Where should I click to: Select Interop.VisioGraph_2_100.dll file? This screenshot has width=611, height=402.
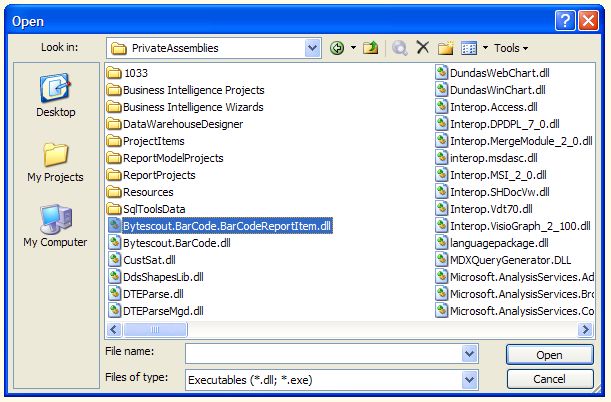tap(513, 226)
